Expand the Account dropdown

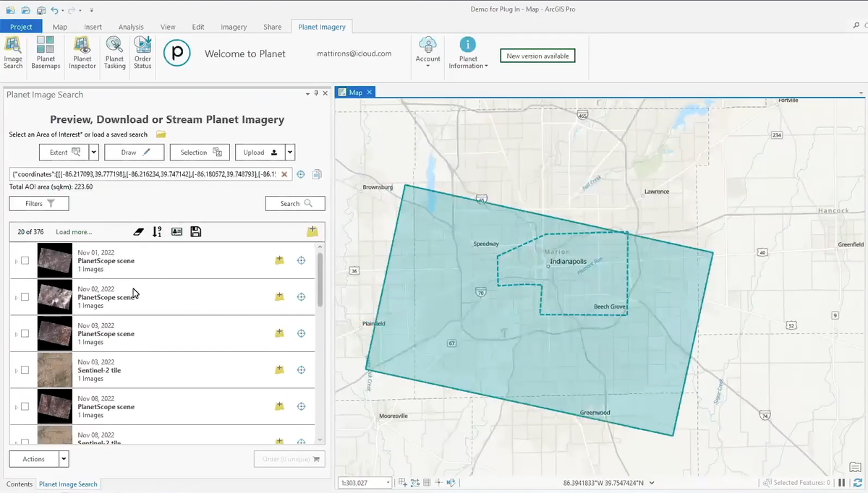427,53
